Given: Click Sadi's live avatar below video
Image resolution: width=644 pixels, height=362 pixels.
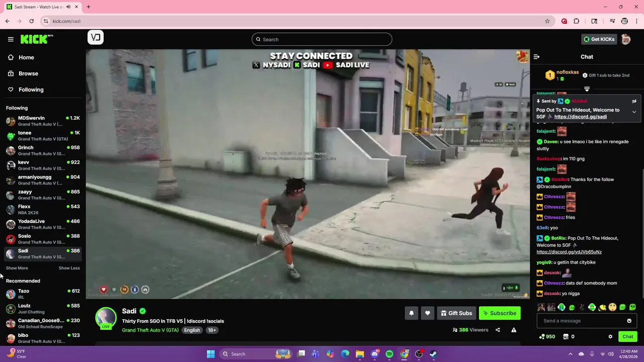Looking at the screenshot, I should coord(106,318).
